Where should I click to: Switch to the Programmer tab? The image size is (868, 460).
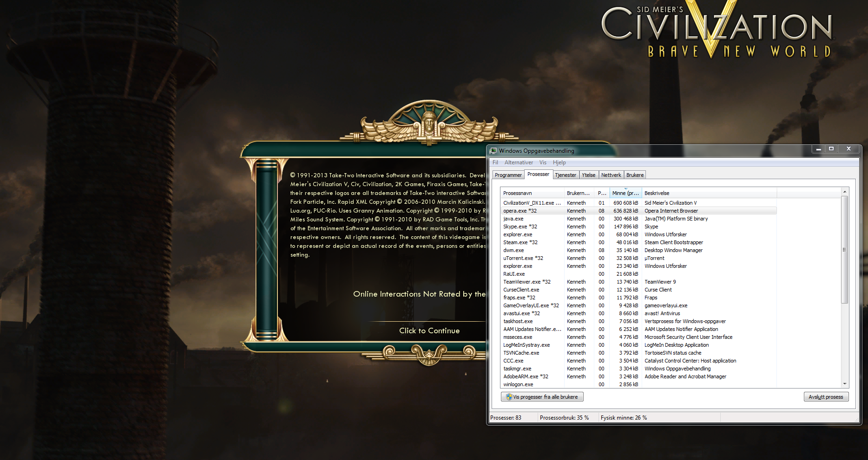pos(508,175)
